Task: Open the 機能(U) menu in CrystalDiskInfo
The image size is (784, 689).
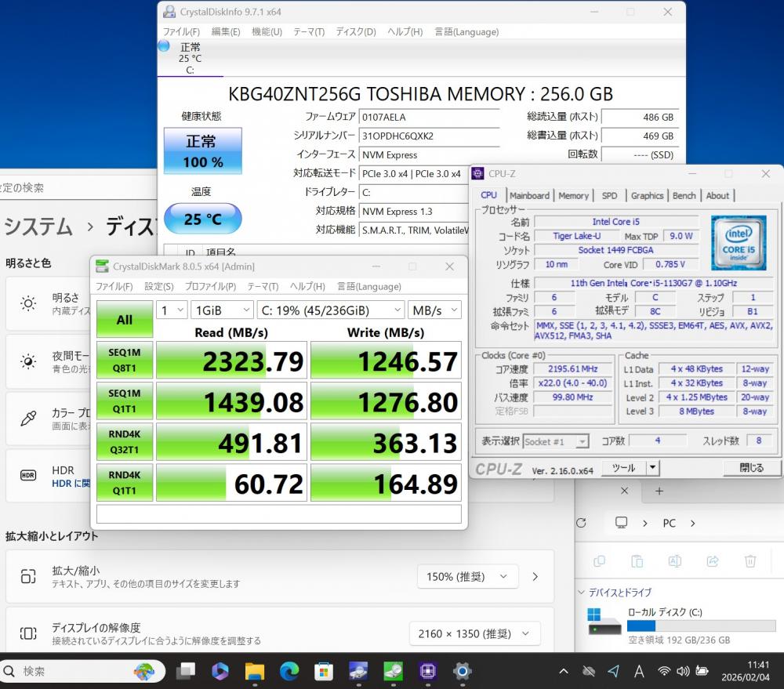Action: tap(267, 32)
